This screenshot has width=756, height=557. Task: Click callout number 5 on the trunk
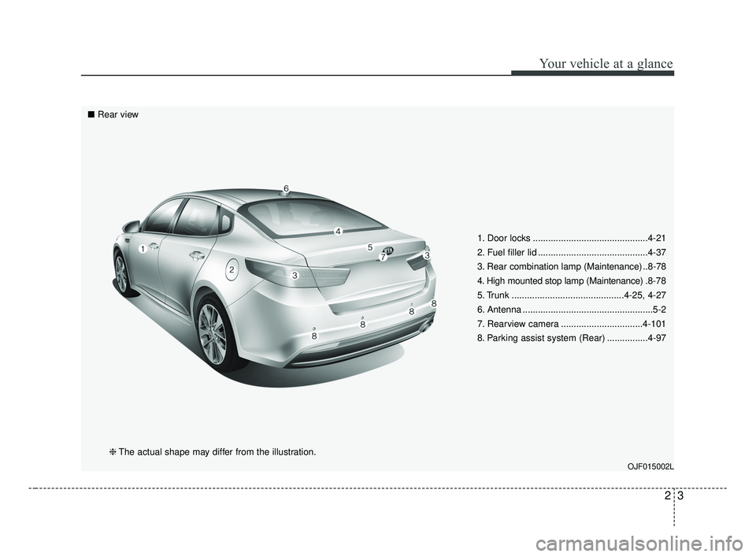click(370, 247)
